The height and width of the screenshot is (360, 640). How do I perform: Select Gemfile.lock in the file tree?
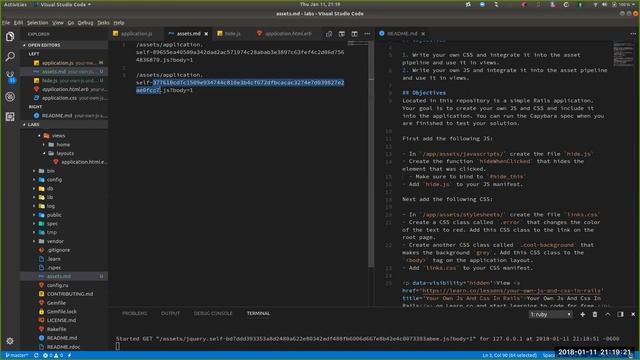pyautogui.click(x=62, y=312)
